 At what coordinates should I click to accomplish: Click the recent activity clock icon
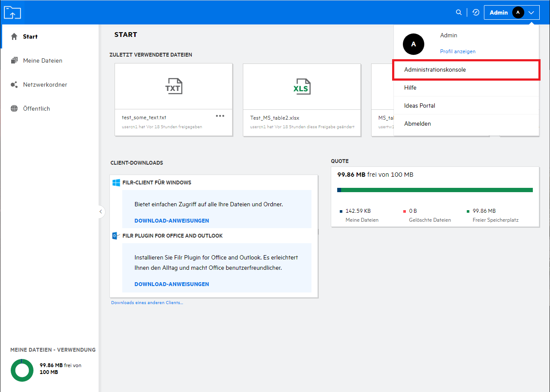click(476, 12)
